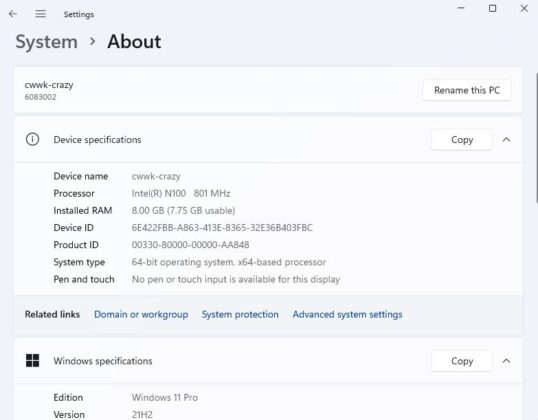The height and width of the screenshot is (420, 538).
Task: Click the Device ID value text
Action: 222,228
